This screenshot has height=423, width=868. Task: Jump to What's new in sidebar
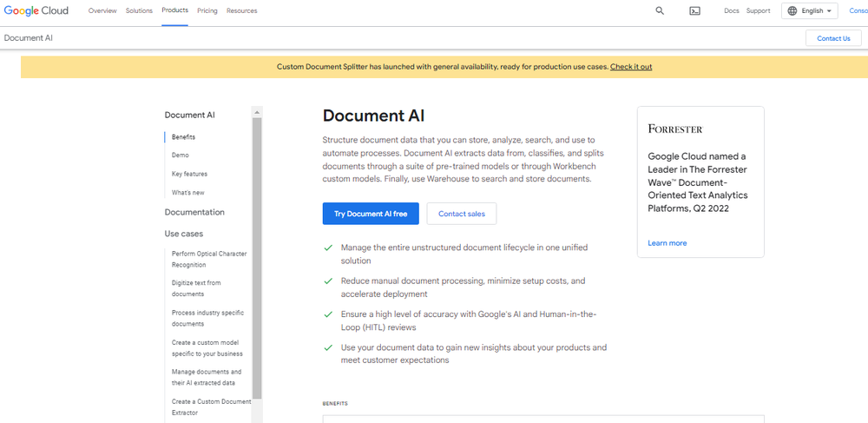click(187, 193)
